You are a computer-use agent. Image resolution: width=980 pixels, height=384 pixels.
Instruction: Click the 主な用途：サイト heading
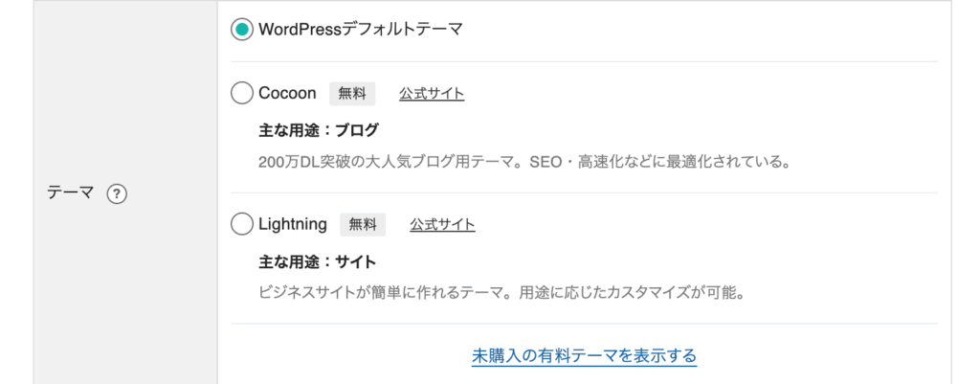[x=318, y=261]
